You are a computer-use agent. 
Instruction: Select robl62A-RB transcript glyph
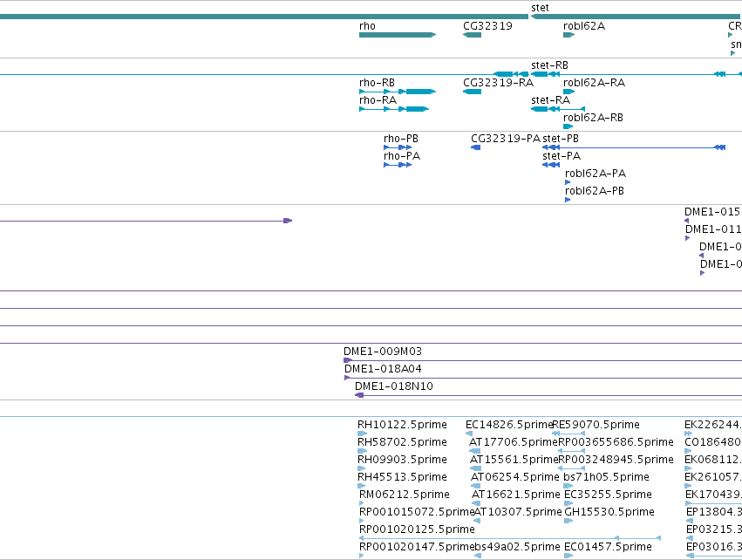pos(568,126)
